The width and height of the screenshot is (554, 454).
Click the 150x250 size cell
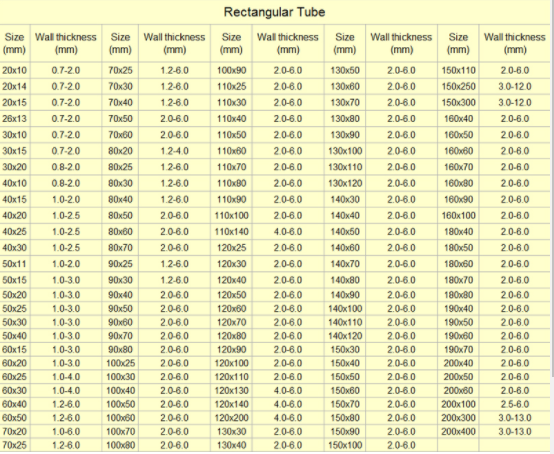click(x=458, y=87)
